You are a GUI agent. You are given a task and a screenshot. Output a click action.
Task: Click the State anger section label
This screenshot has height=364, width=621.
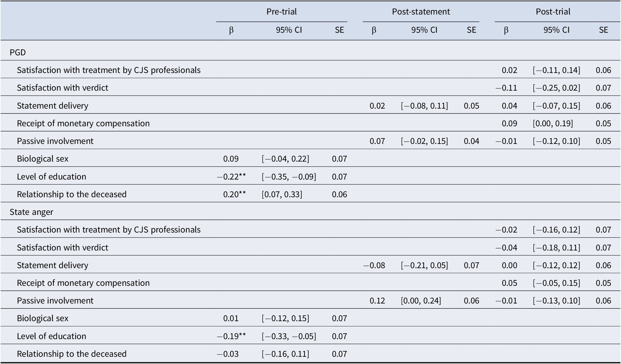click(x=31, y=212)
